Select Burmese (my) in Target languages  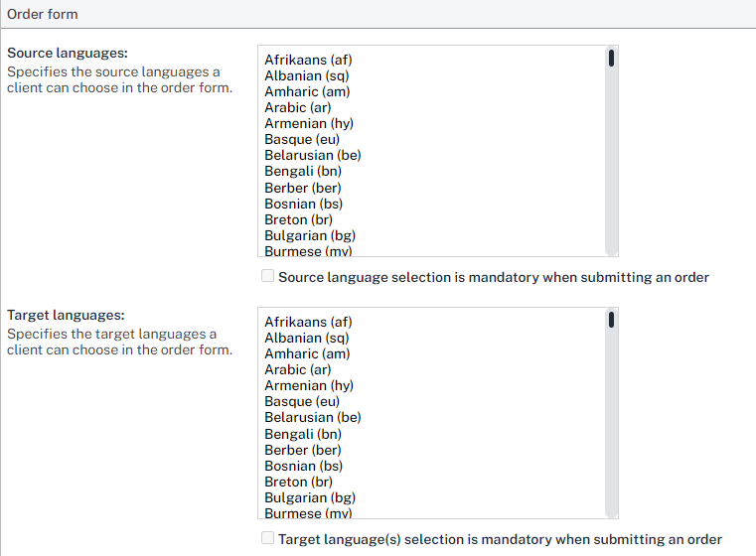click(308, 512)
